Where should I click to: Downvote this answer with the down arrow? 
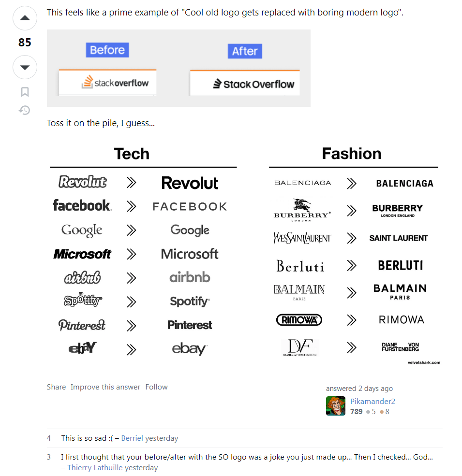tap(25, 67)
